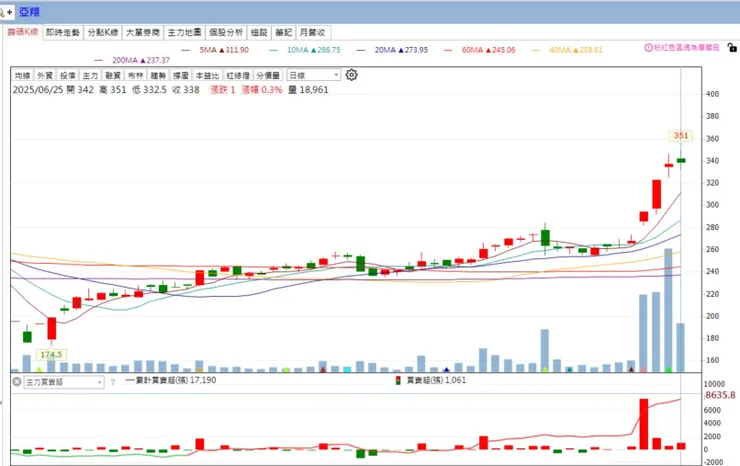Click the pink info circle icon
This screenshot has width=740, height=466.
648,48
